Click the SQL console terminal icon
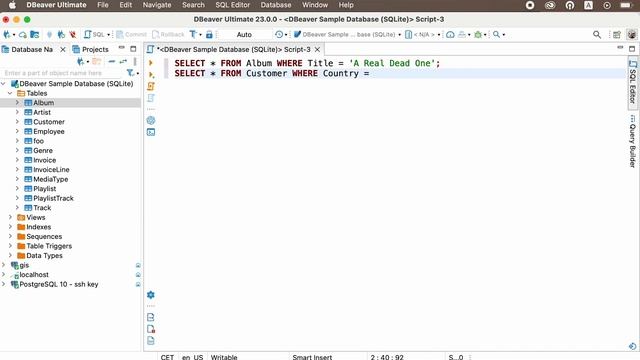 click(x=151, y=132)
